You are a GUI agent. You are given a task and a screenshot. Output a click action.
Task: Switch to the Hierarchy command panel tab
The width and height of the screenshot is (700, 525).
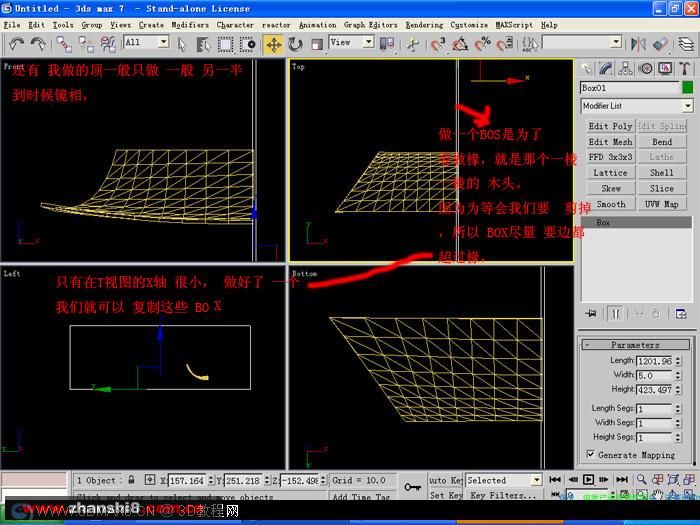[625, 68]
